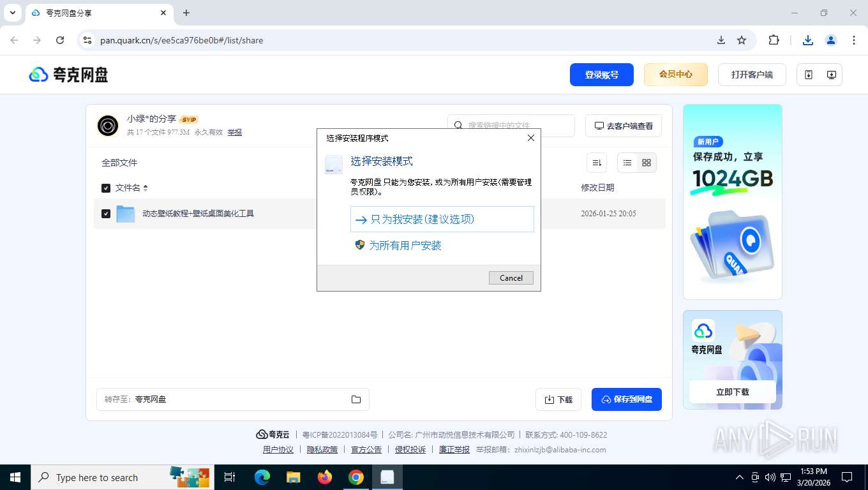Click 保存到网盘 save button
Image resolution: width=868 pixels, height=490 pixels.
tap(626, 399)
